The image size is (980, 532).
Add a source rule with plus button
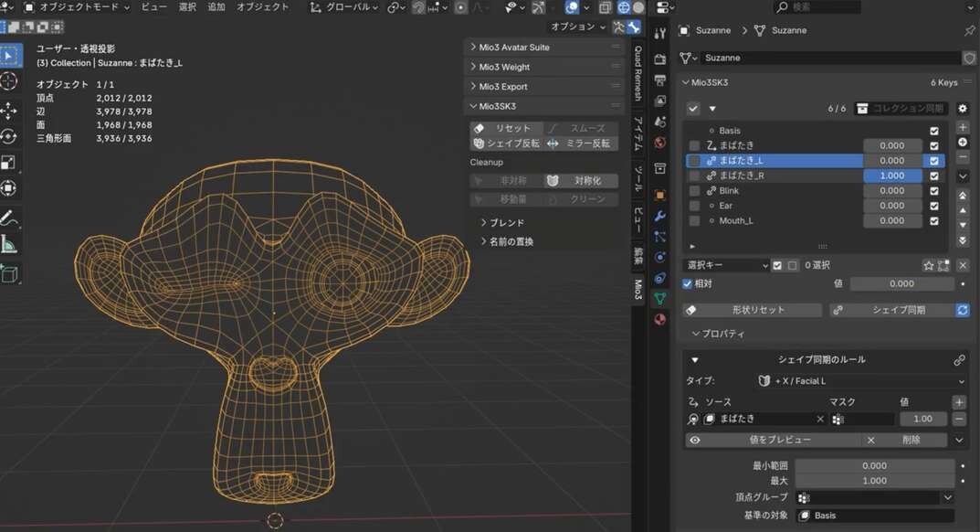click(x=959, y=402)
